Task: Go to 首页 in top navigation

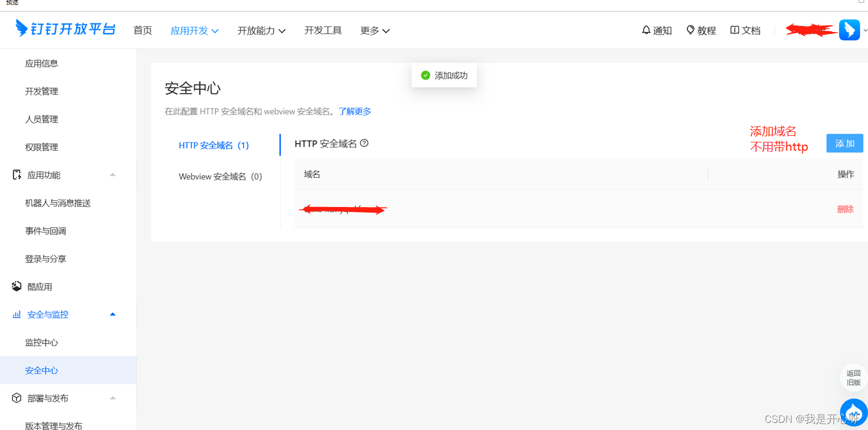Action: [143, 31]
